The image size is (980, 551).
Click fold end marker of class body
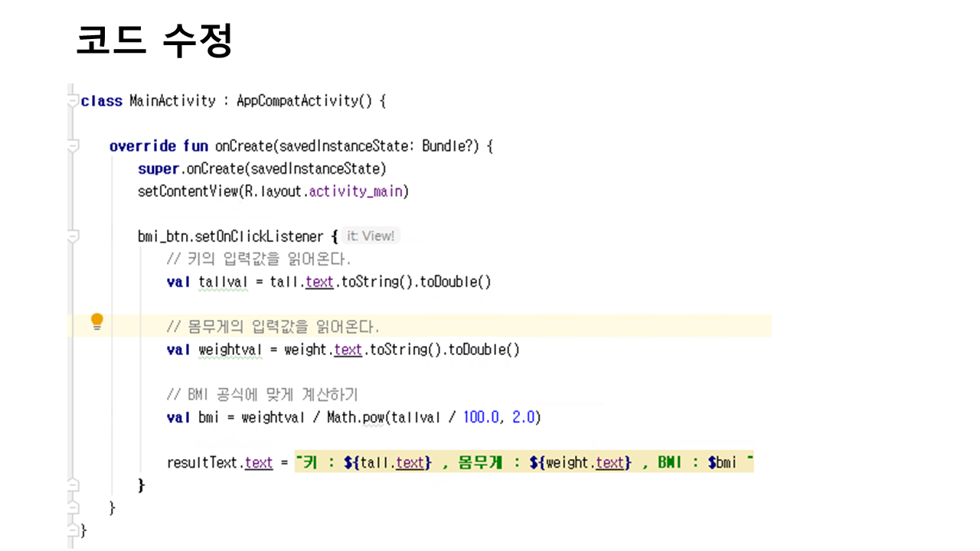[73, 530]
